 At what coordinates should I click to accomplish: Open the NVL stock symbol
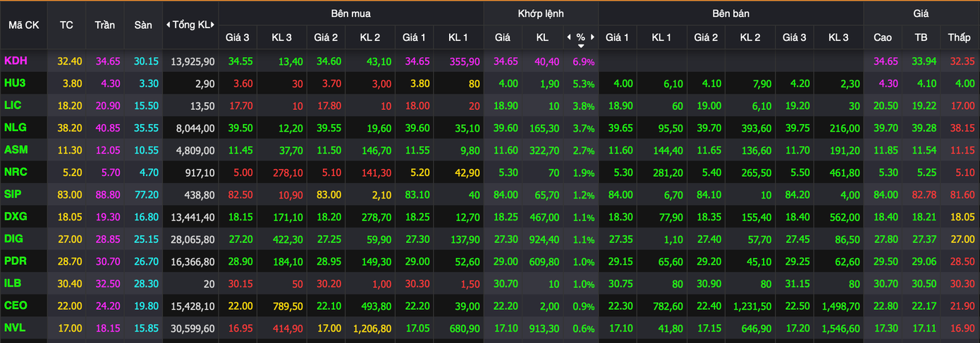pyautogui.click(x=15, y=328)
